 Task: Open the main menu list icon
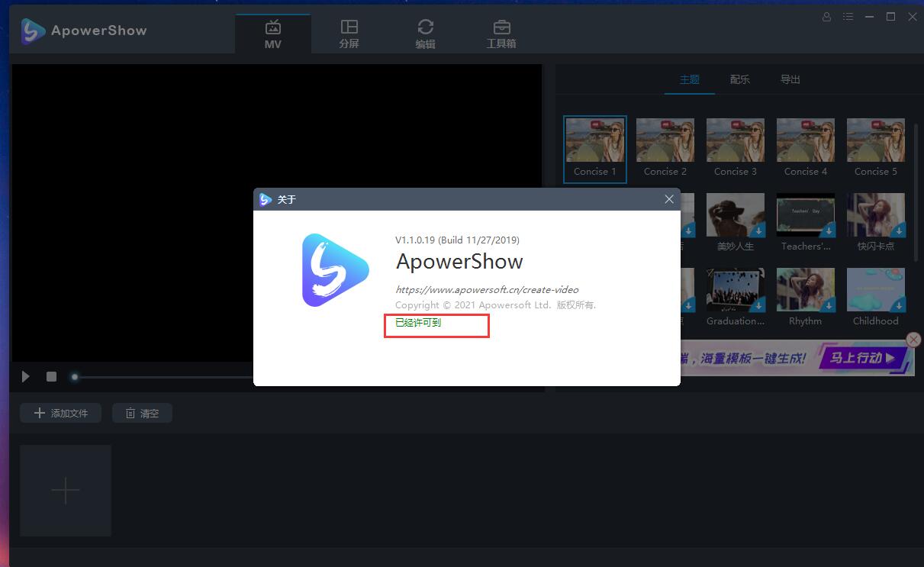pyautogui.click(x=848, y=17)
